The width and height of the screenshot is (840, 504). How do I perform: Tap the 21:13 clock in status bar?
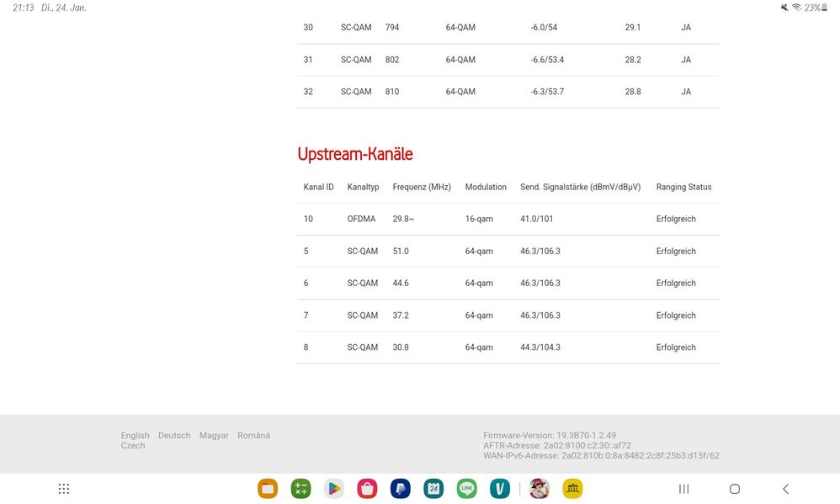23,8
